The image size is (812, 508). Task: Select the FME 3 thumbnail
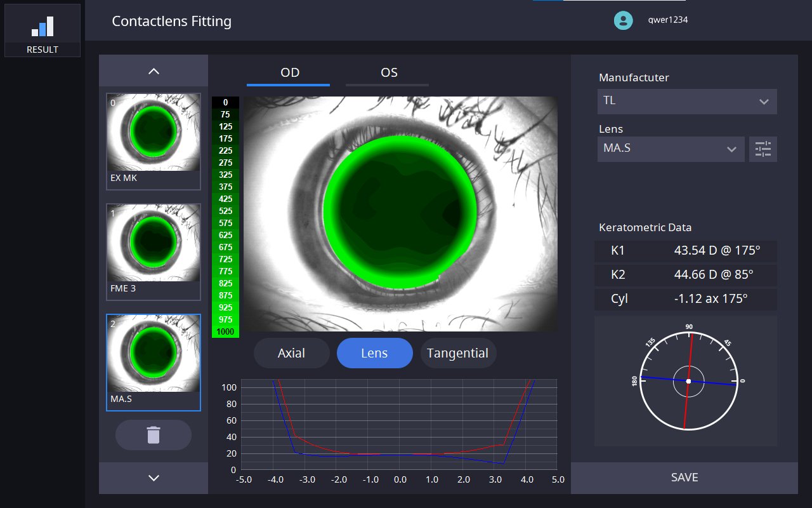[x=154, y=251]
